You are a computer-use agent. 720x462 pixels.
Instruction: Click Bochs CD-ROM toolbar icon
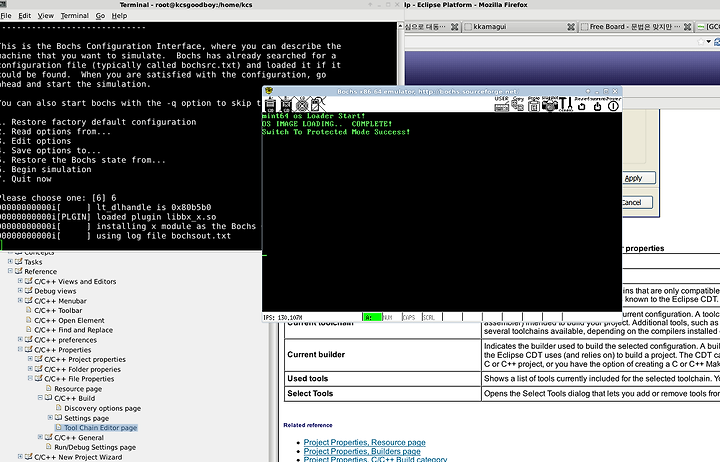point(302,105)
